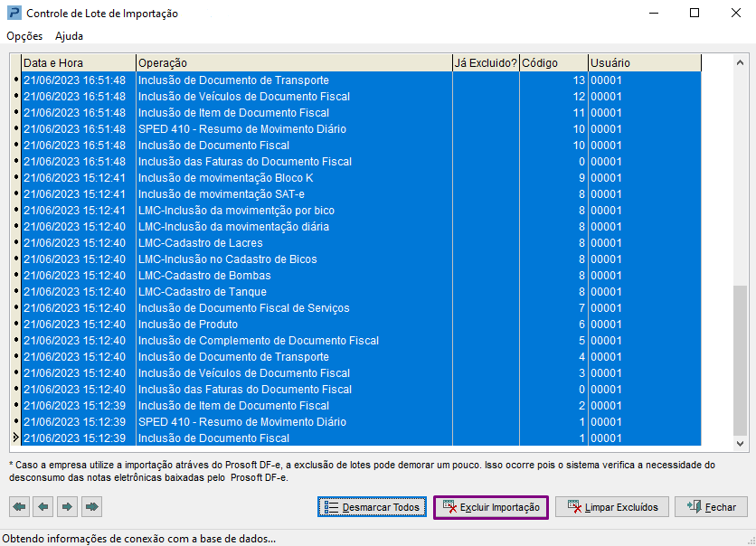The height and width of the screenshot is (546, 756).
Task: Select 'Inclusão de Produto' row
Action: [361, 325]
